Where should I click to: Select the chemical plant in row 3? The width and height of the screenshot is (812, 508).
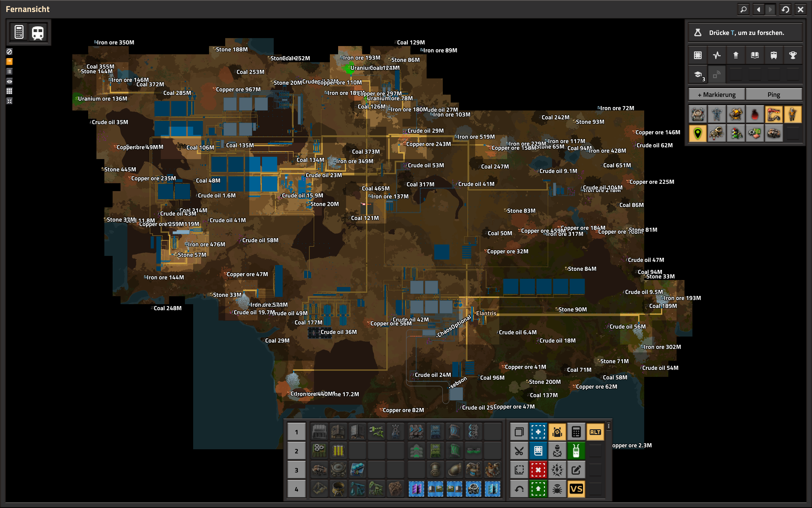pos(474,470)
